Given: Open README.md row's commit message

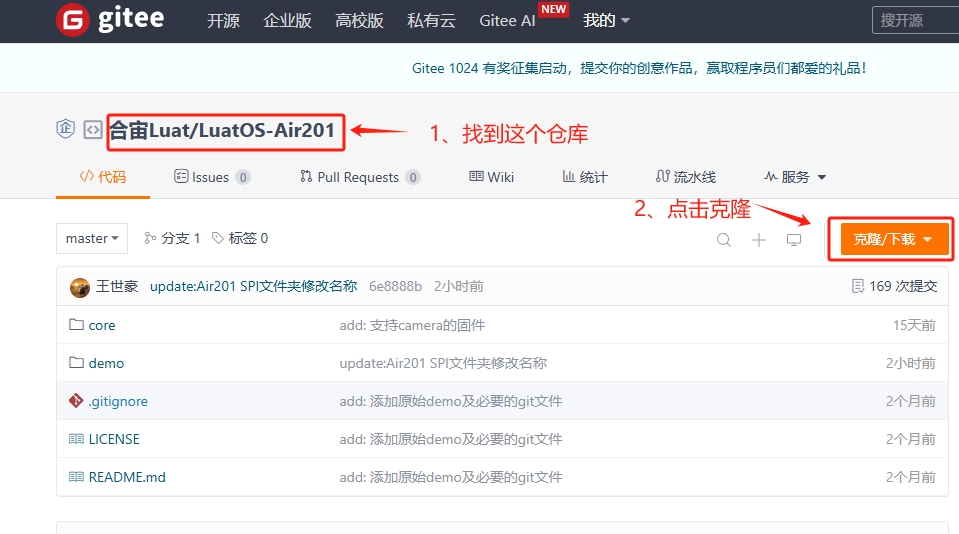Looking at the screenshot, I should pos(451,477).
